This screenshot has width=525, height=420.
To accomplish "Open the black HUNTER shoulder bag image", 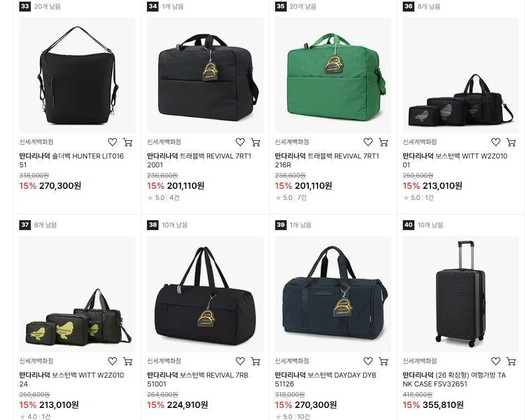I will 78,75.
